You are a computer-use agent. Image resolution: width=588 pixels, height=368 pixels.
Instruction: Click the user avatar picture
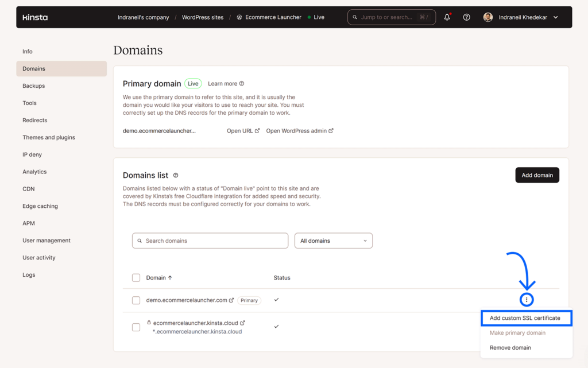click(488, 17)
